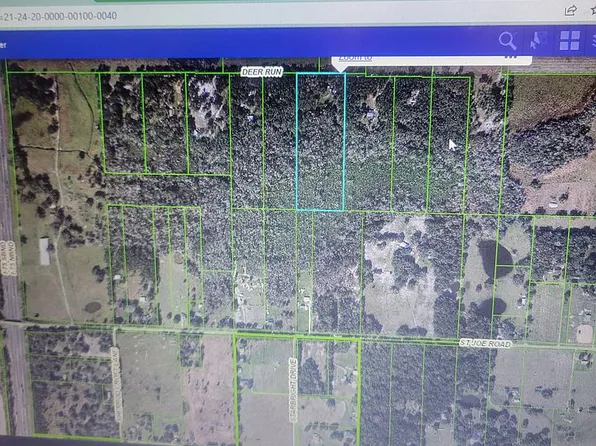Image resolution: width=596 pixels, height=446 pixels.
Task: Click the Zoom to link in popup
Action: tap(355, 58)
